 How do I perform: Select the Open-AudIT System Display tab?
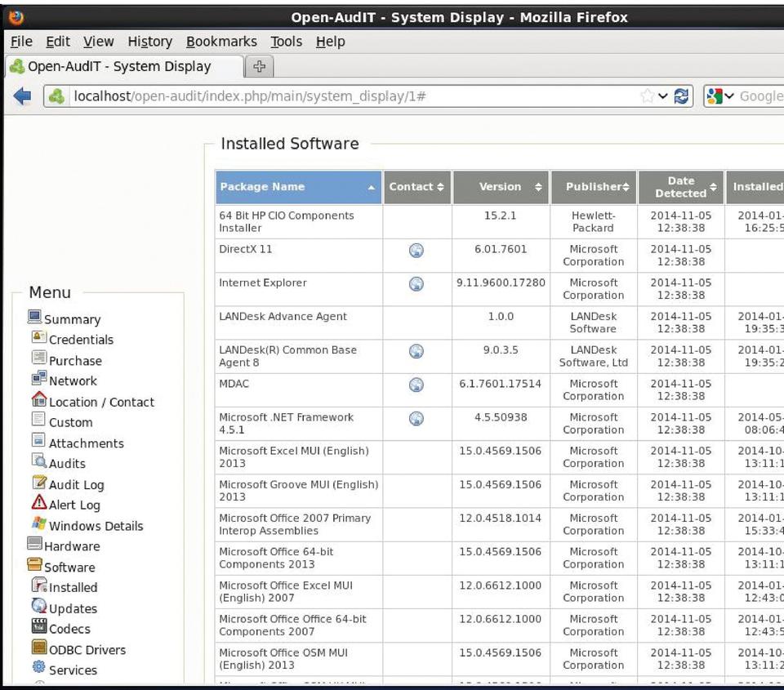click(122, 67)
